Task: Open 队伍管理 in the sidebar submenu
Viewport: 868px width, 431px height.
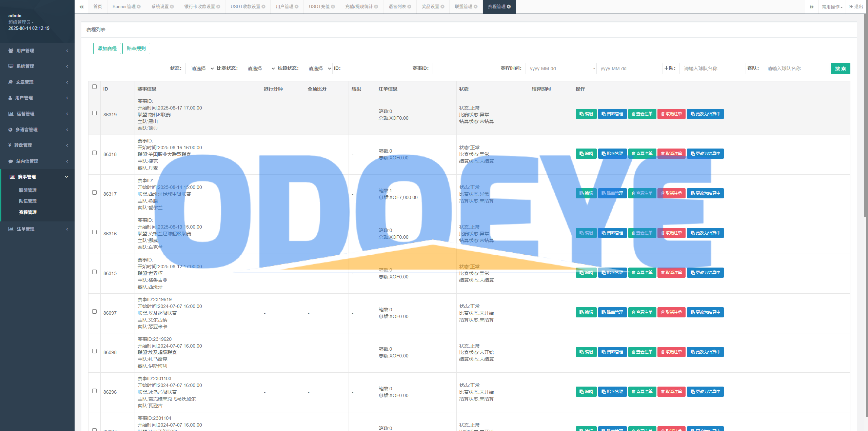Action: click(28, 201)
